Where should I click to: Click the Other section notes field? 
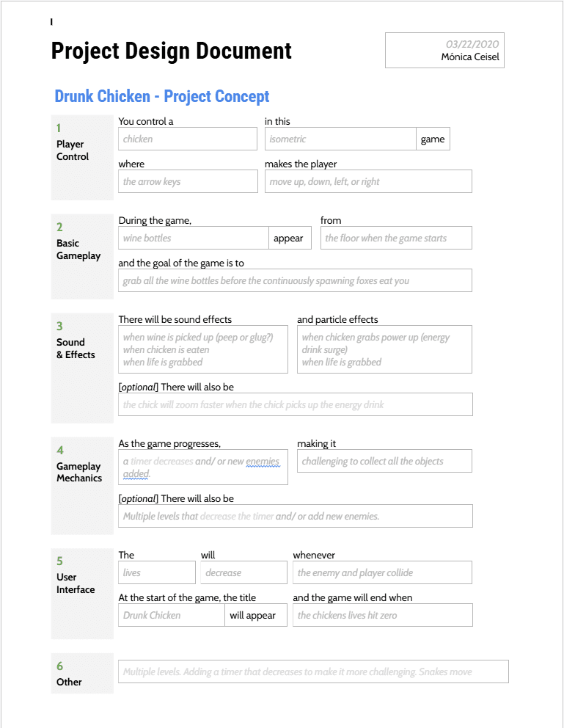314,671
